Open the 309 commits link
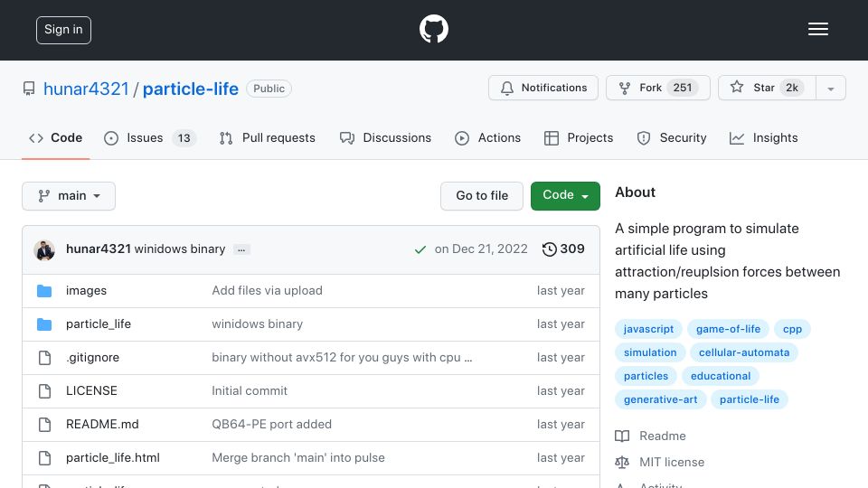This screenshot has height=488, width=868. point(563,249)
